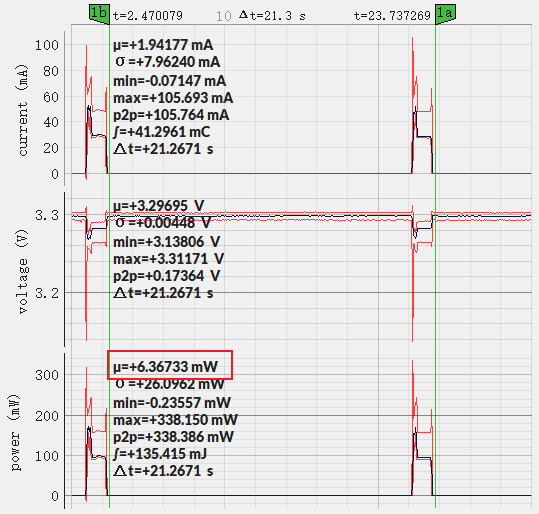539x514 pixels.
Task: Select the green 1b marker flag
Action: coord(99,14)
